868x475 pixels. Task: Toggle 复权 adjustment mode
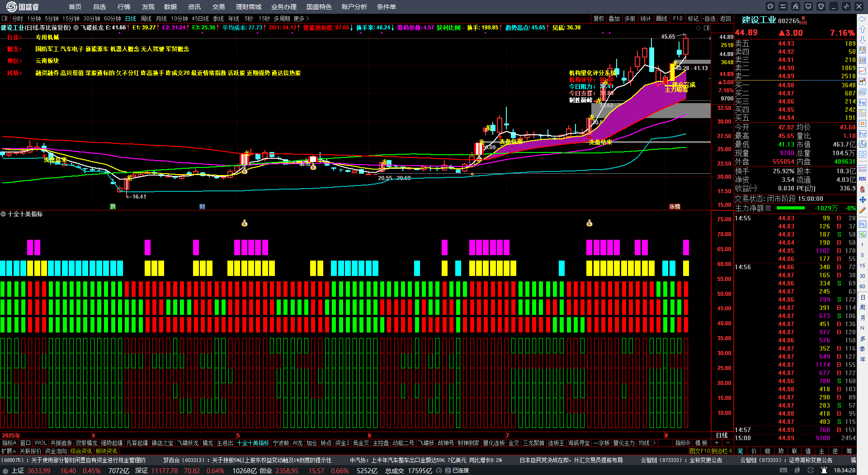[599, 19]
